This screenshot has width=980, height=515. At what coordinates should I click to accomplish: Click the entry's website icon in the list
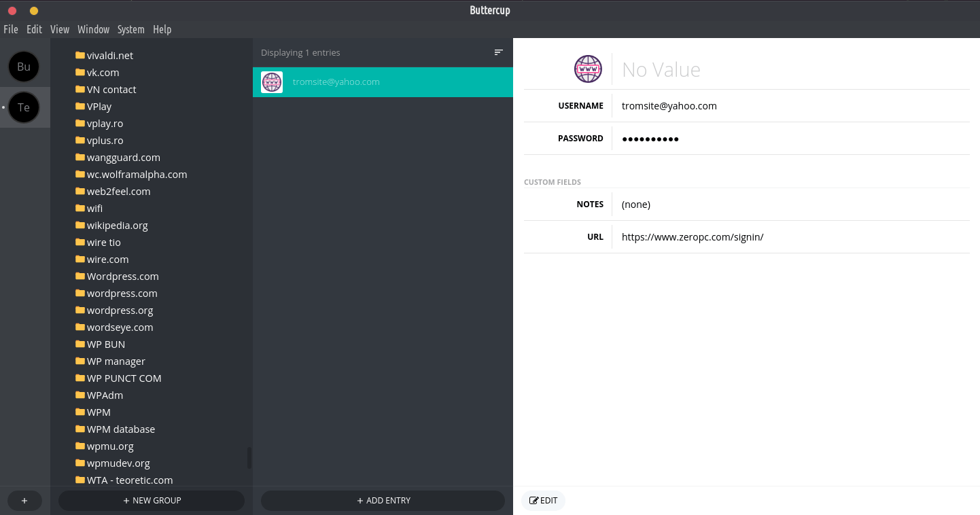(x=272, y=82)
